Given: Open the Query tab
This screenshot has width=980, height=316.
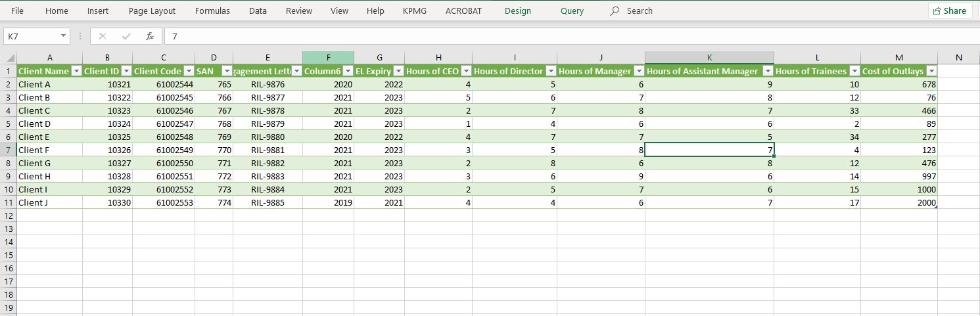Looking at the screenshot, I should (572, 11).
